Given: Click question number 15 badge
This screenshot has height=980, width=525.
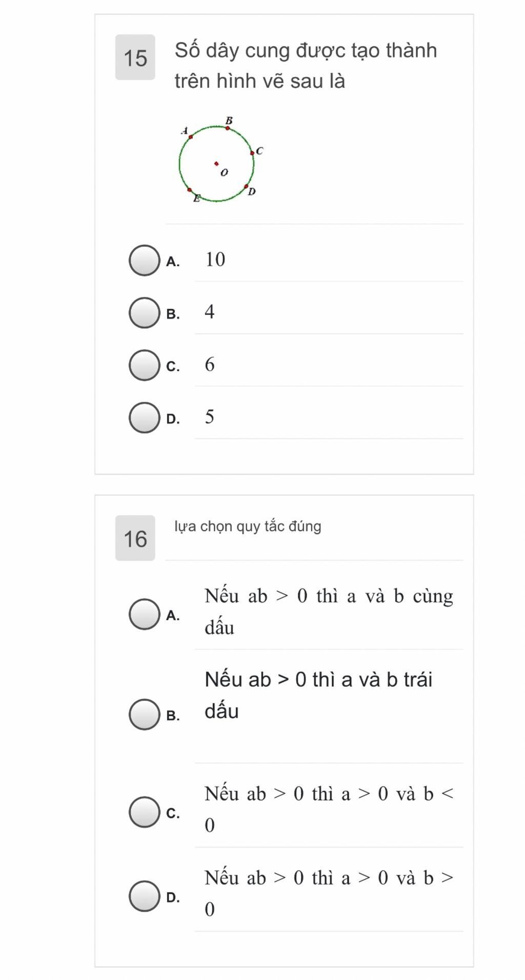Looking at the screenshot, I should [135, 57].
